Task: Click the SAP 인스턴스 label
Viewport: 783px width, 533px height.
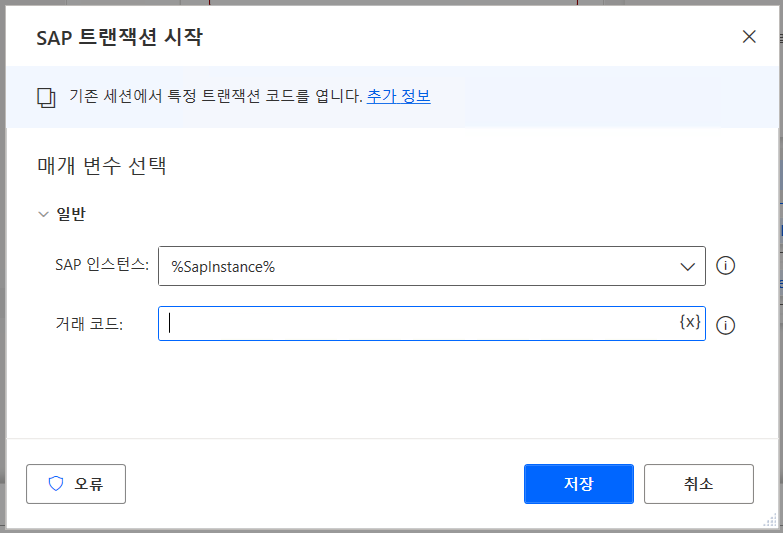Action: pos(102,265)
